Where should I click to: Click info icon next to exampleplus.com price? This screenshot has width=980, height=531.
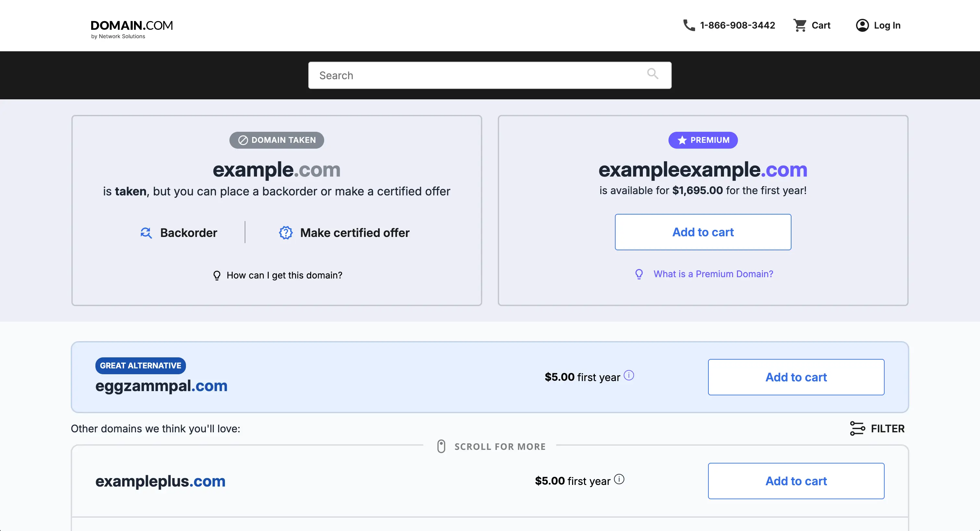pos(619,479)
